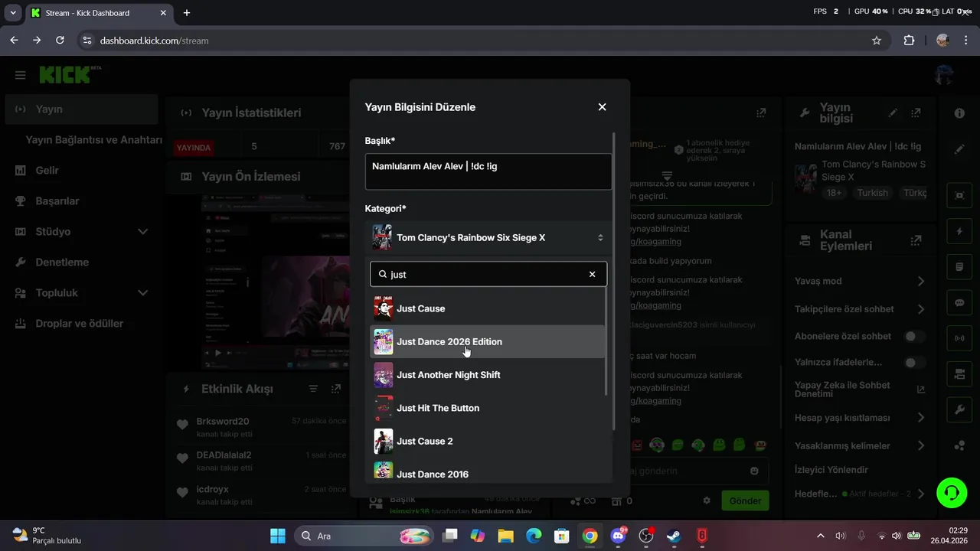980x551 pixels.
Task: Open the emoji picker in chat input
Action: (754, 471)
